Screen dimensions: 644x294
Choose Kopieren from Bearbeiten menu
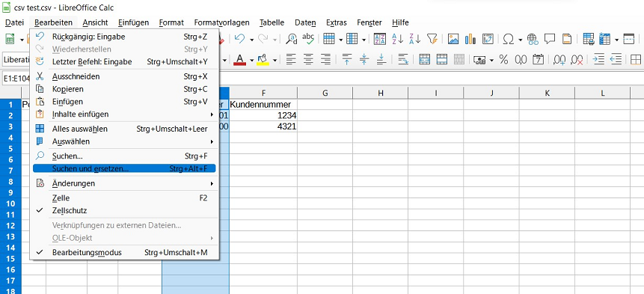pos(124,89)
